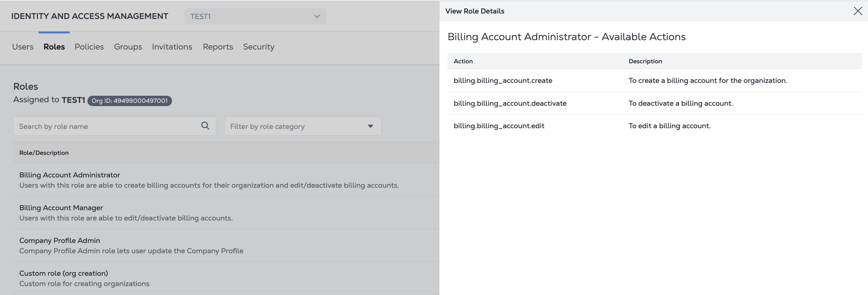Screen dimensions: 868x295
Task: Click the Description column header
Action: coord(645,61)
